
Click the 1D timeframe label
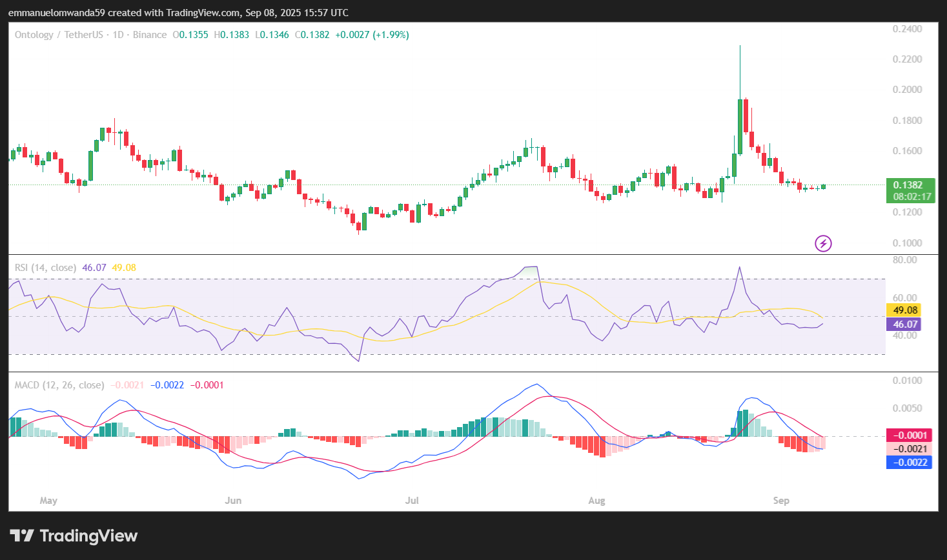[x=117, y=35]
